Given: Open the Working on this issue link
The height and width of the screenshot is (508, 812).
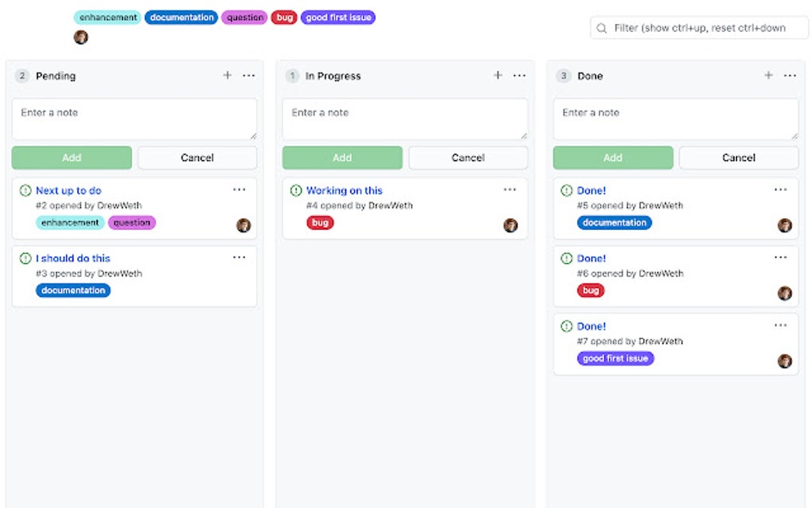Looking at the screenshot, I should tap(344, 190).
